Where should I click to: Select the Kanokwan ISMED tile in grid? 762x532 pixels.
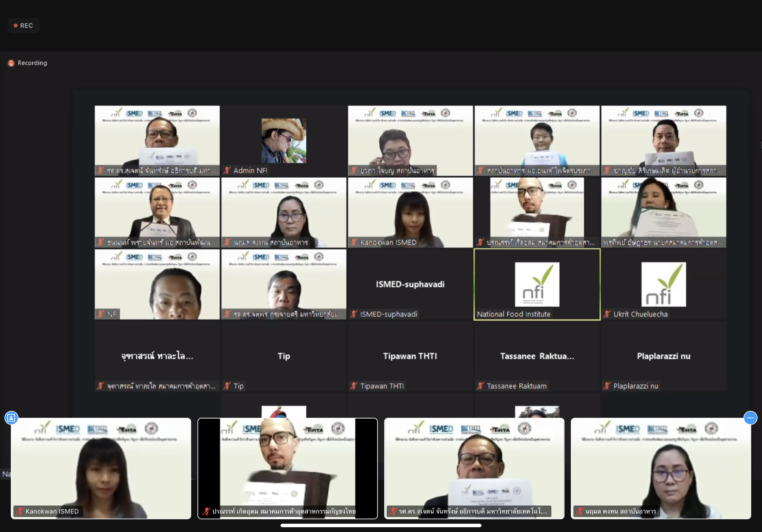(x=410, y=212)
